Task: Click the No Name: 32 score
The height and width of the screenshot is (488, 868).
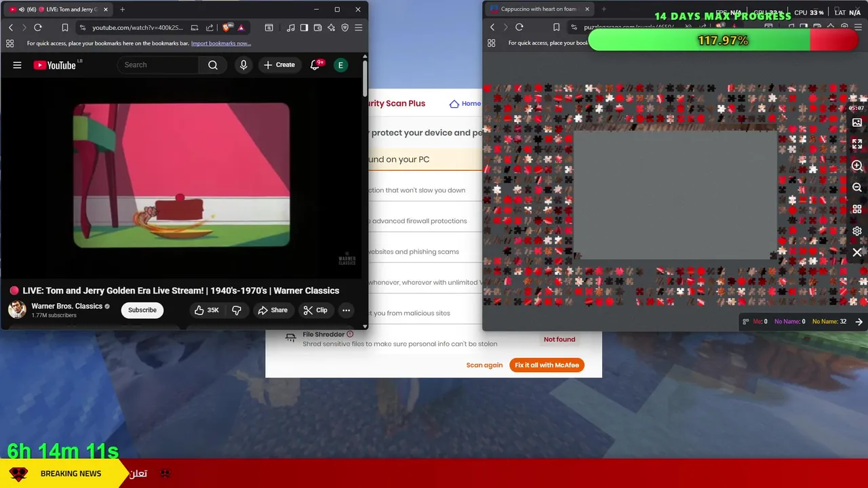Action: 829,321
